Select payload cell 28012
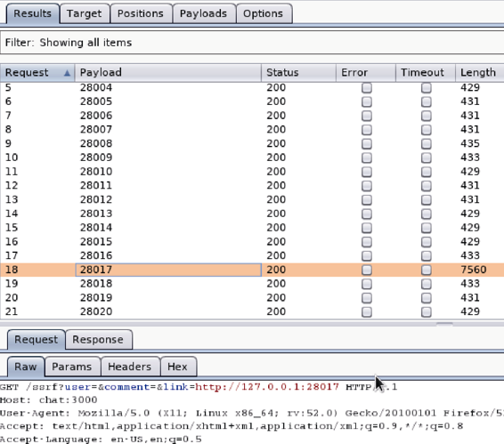Image resolution: width=504 pixels, height=444 pixels. click(x=168, y=199)
